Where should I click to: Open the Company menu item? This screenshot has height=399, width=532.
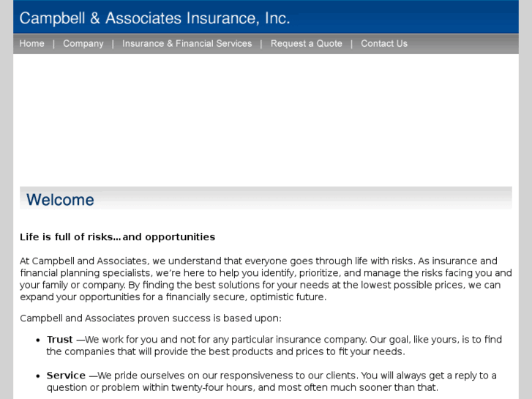[83, 44]
